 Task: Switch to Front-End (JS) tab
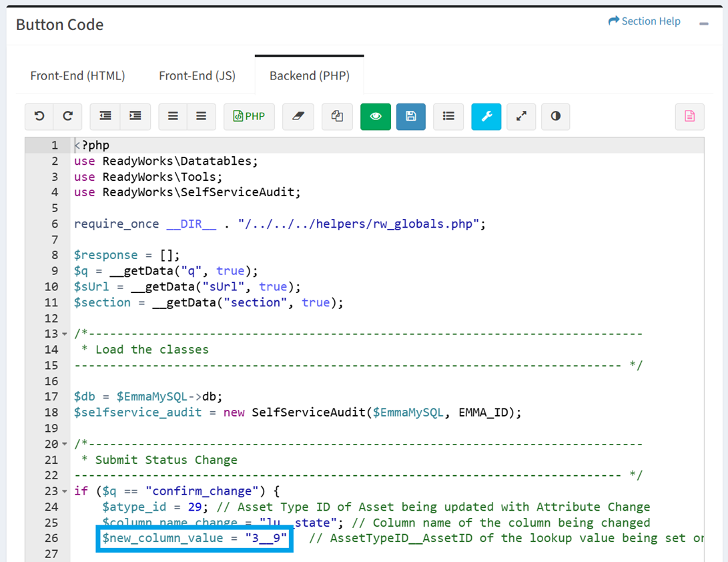click(197, 75)
